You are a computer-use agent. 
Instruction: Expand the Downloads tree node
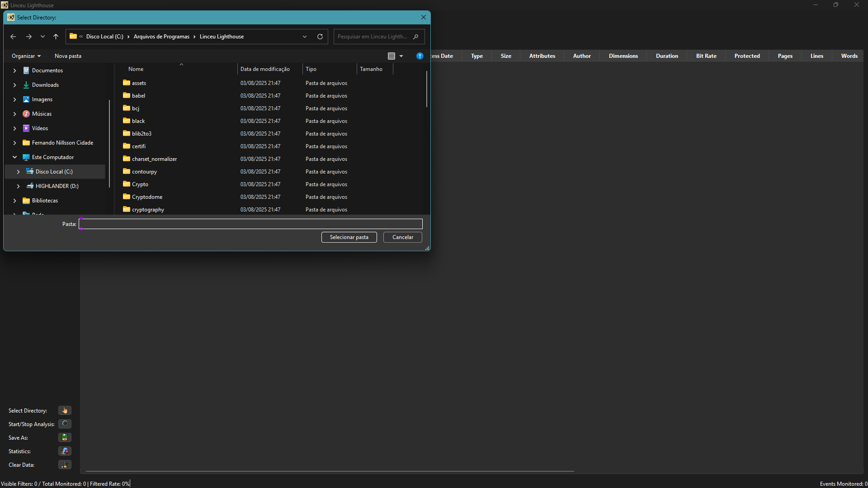(14, 85)
